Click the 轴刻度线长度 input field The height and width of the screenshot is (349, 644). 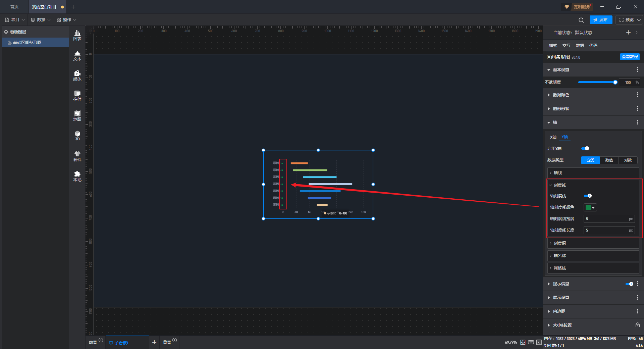[609, 230]
